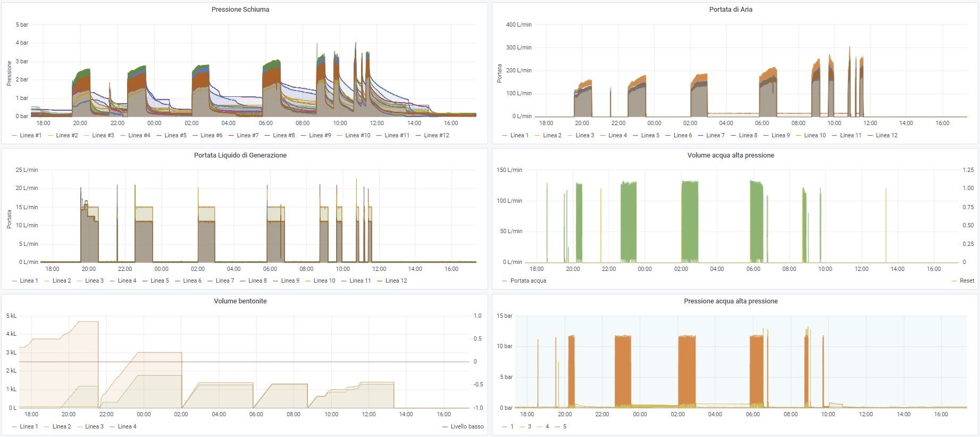The image size is (980, 437).
Task: Click the 400 L/min axis label
Action: (519, 24)
